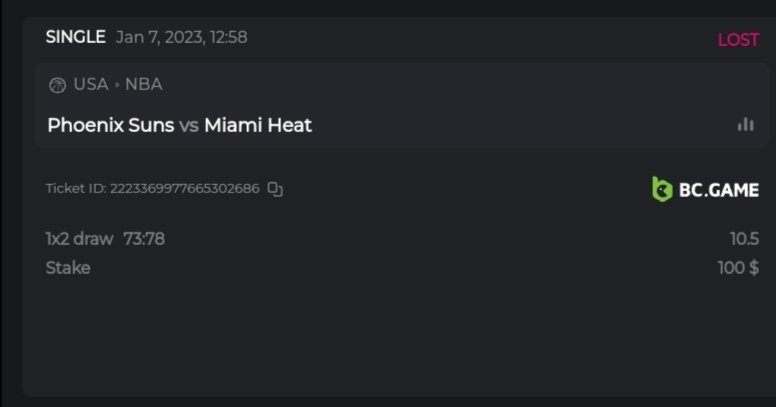Copy the ticket ID
Viewport: 776px width, 407px height.
[276, 189]
